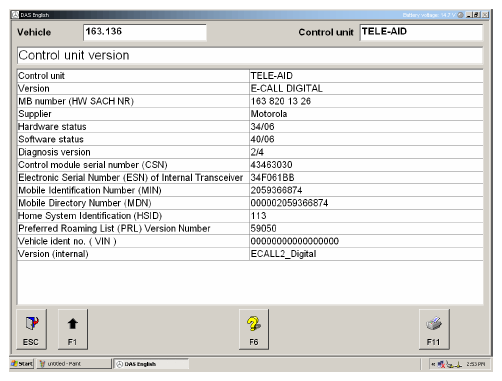Screen dimensions: 502x381
Task: Click the Supplier row label
Action: coord(35,114)
